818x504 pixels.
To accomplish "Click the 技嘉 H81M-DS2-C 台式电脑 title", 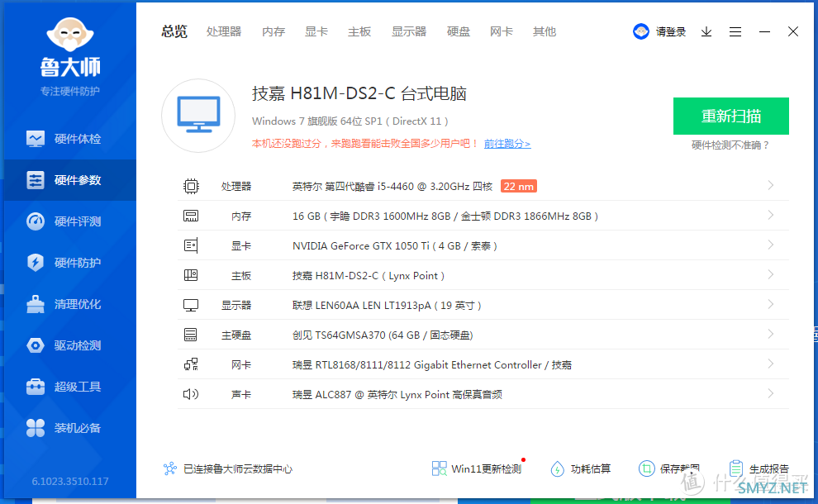I will click(359, 93).
